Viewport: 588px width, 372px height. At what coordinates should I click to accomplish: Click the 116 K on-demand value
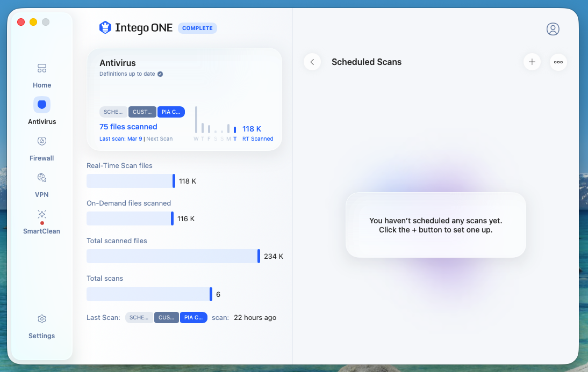(185, 218)
